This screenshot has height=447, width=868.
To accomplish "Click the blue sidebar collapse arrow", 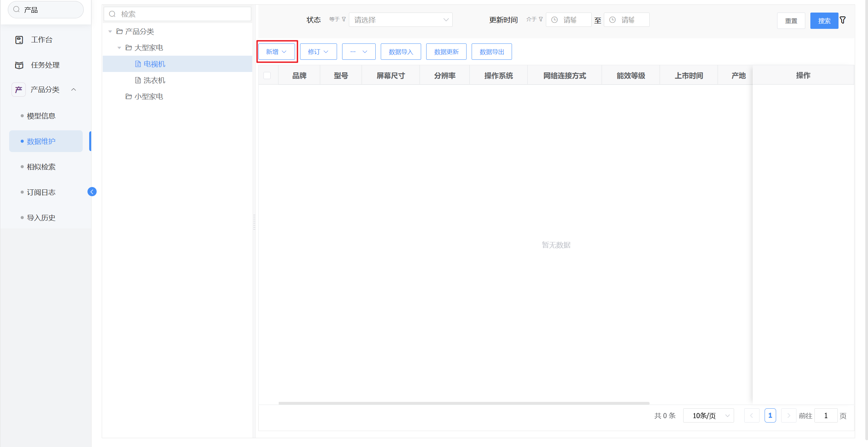I will point(92,192).
